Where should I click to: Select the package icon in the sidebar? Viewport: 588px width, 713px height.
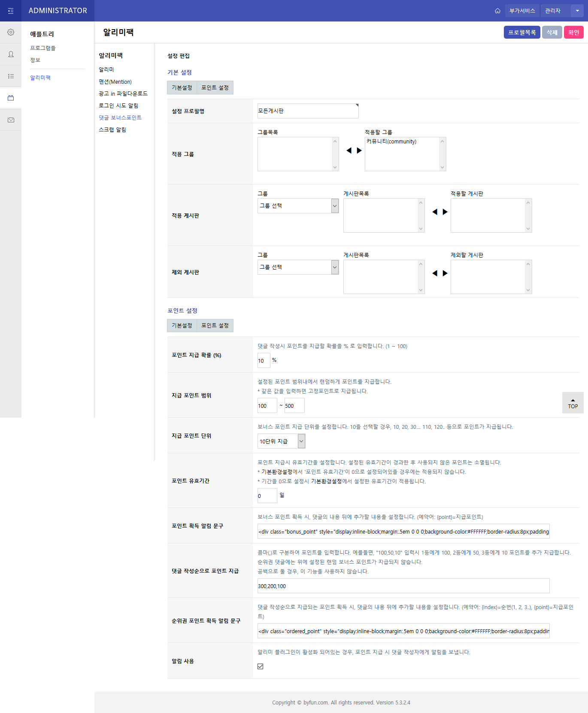click(x=11, y=98)
